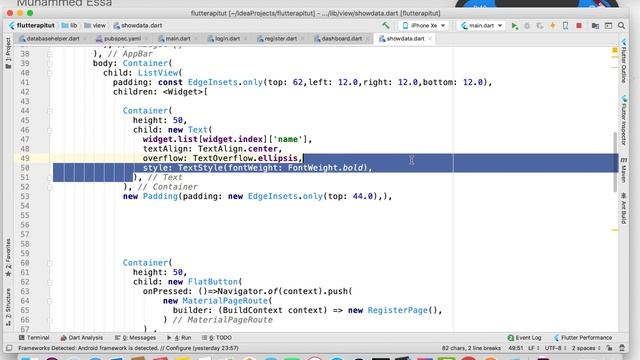Open the Dart Analysis tool window
Screen dimensions: 640x360
(x=82, y=338)
